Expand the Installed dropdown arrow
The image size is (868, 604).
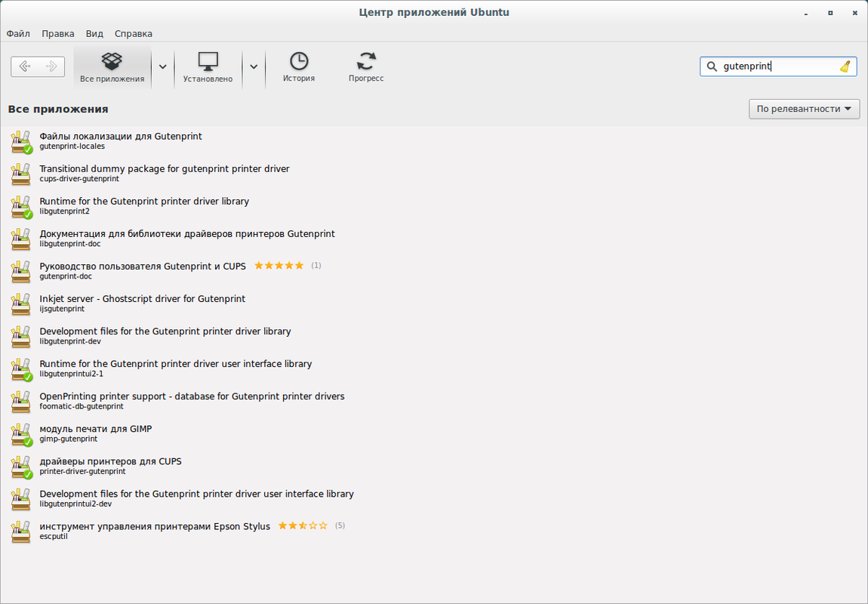pyautogui.click(x=254, y=67)
